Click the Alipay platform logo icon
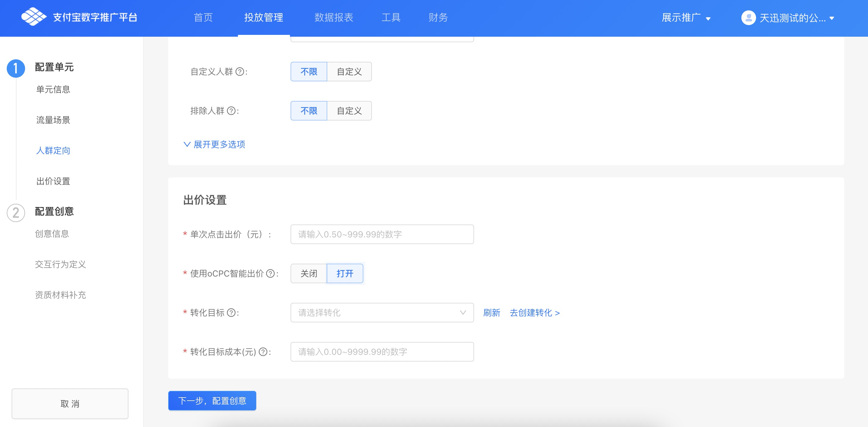 click(33, 17)
